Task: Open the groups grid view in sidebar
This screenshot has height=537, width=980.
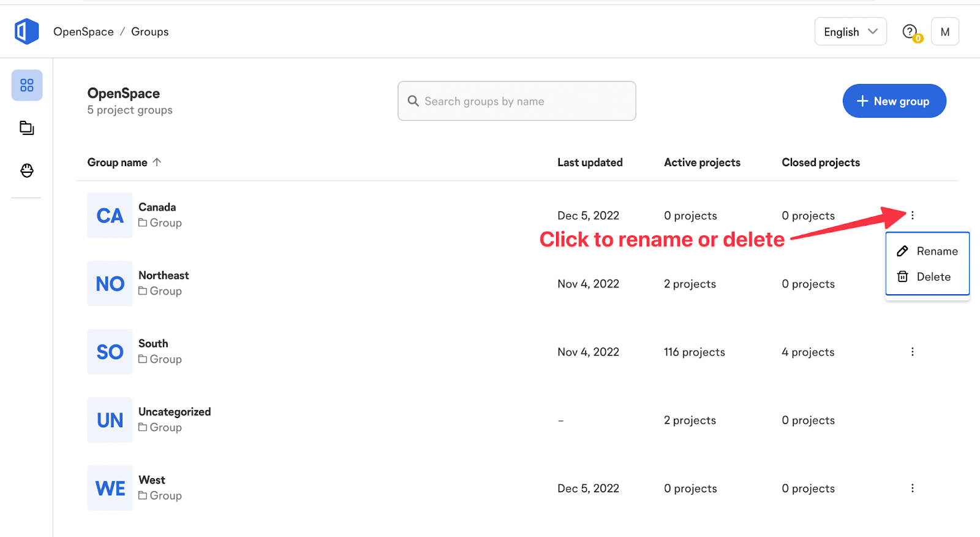Action: pyautogui.click(x=27, y=85)
